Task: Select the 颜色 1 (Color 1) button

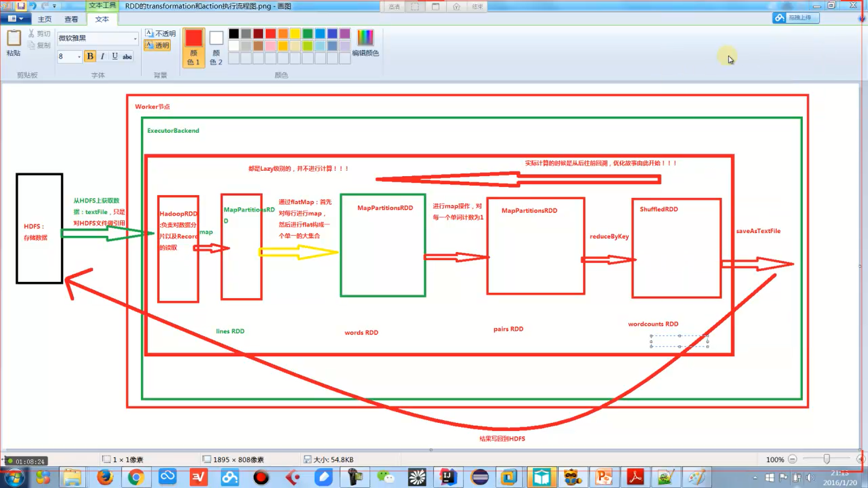Action: 194,47
